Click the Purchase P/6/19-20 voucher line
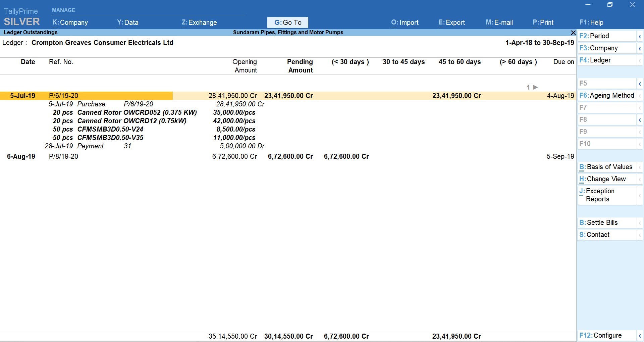The width and height of the screenshot is (644, 342). click(156, 104)
